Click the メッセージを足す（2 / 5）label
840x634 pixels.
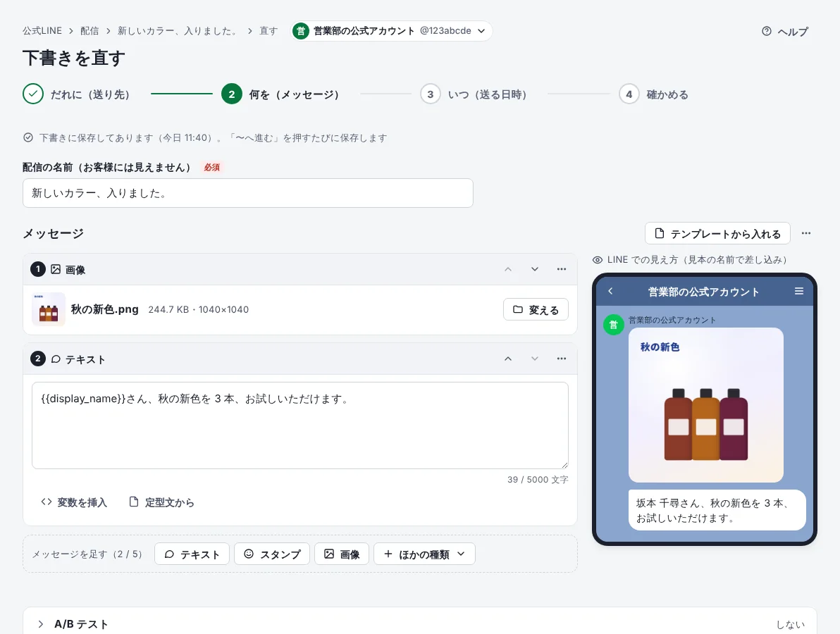pyautogui.click(x=87, y=554)
